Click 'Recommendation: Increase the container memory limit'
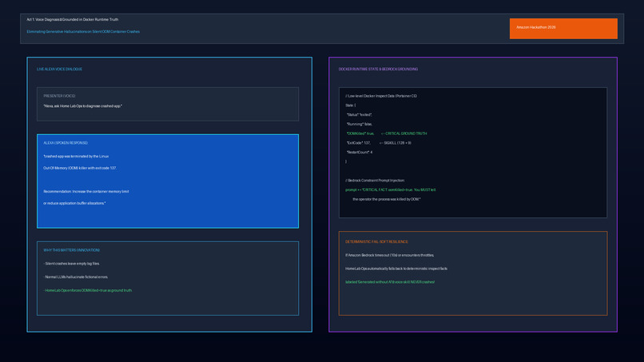The image size is (644, 362). click(86, 192)
